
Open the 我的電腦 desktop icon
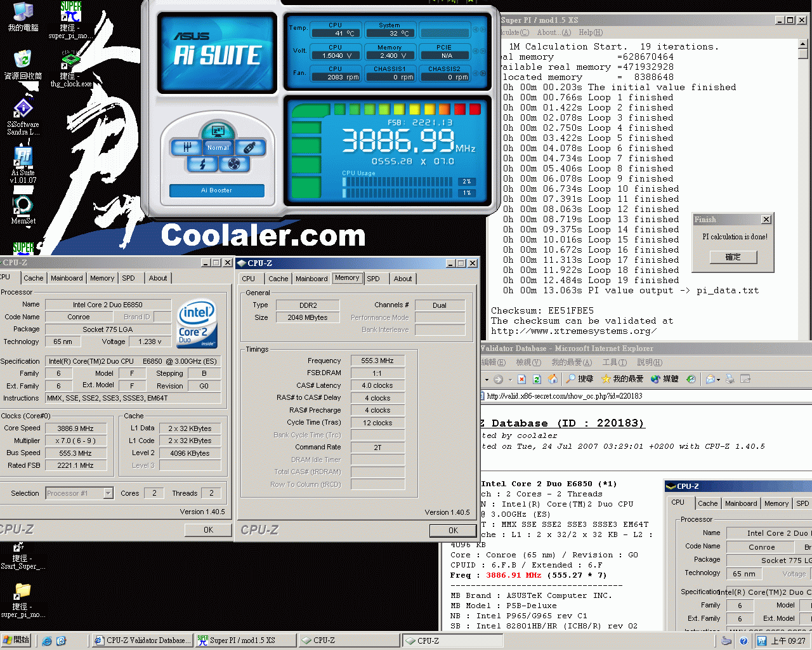pos(23,18)
